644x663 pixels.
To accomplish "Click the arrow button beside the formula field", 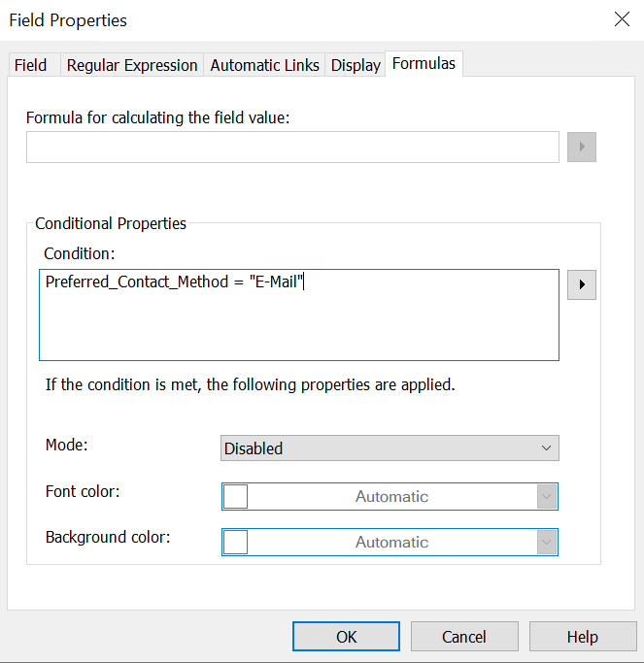I will (581, 148).
